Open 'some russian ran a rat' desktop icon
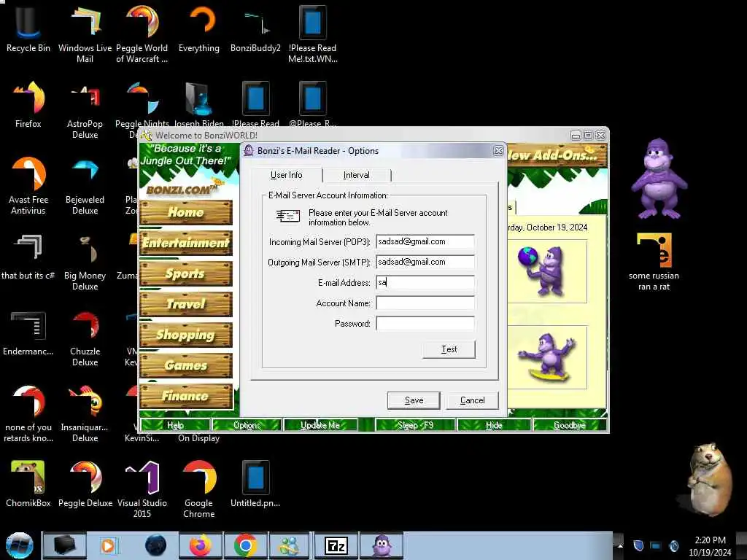The width and height of the screenshot is (747, 560). pos(654,261)
